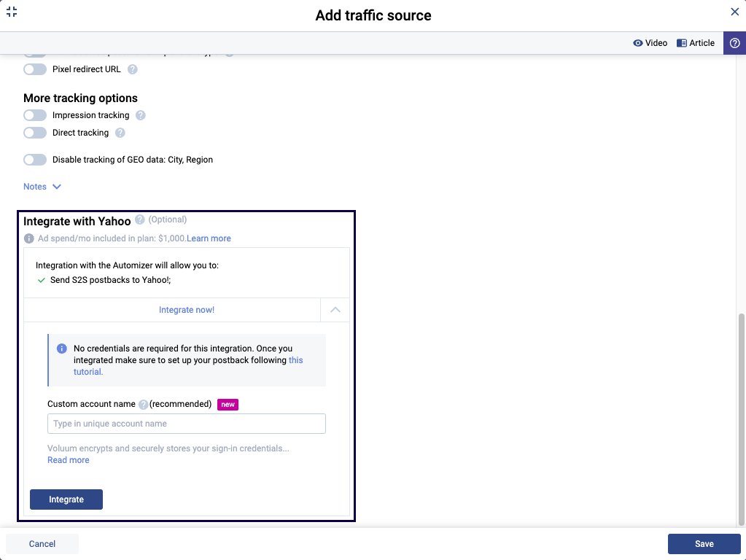Enable Impression tracking toggle
Screen dimensions: 746x560
coord(35,115)
